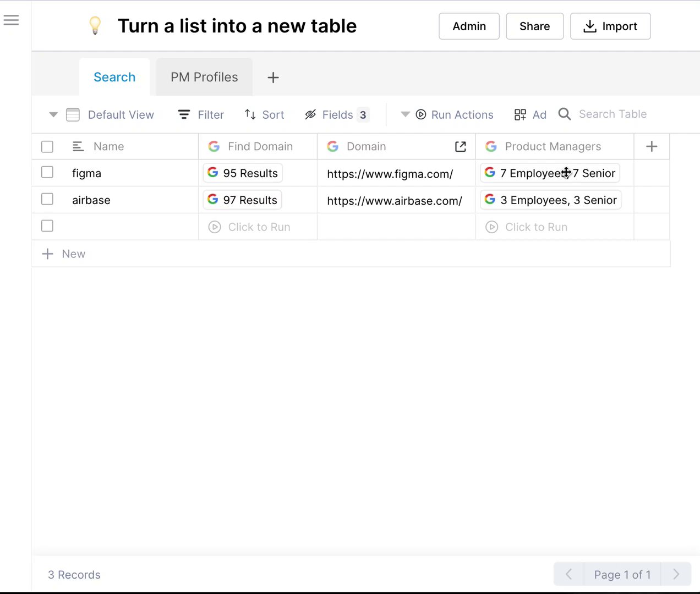700x594 pixels.
Task: Switch to the PM Profiles tab
Action: coord(204,77)
